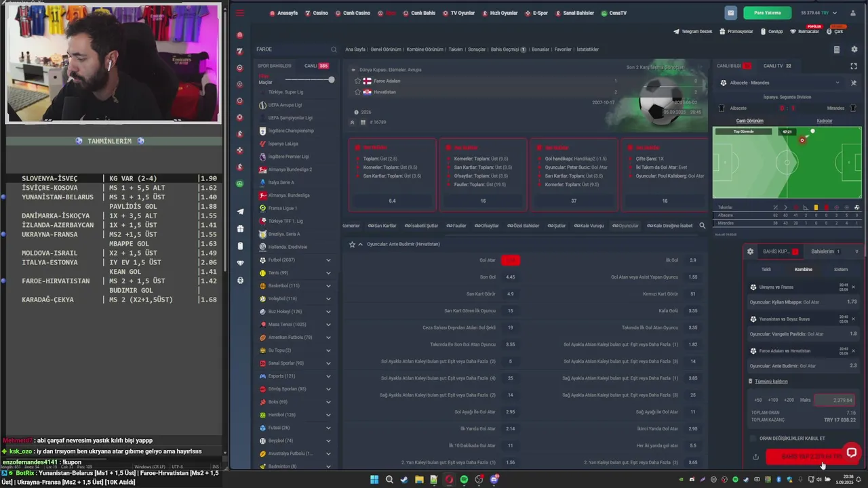Image resolution: width=868 pixels, height=488 pixels.
Task: Select Kafa Golü odds 3.35
Action: point(693,310)
